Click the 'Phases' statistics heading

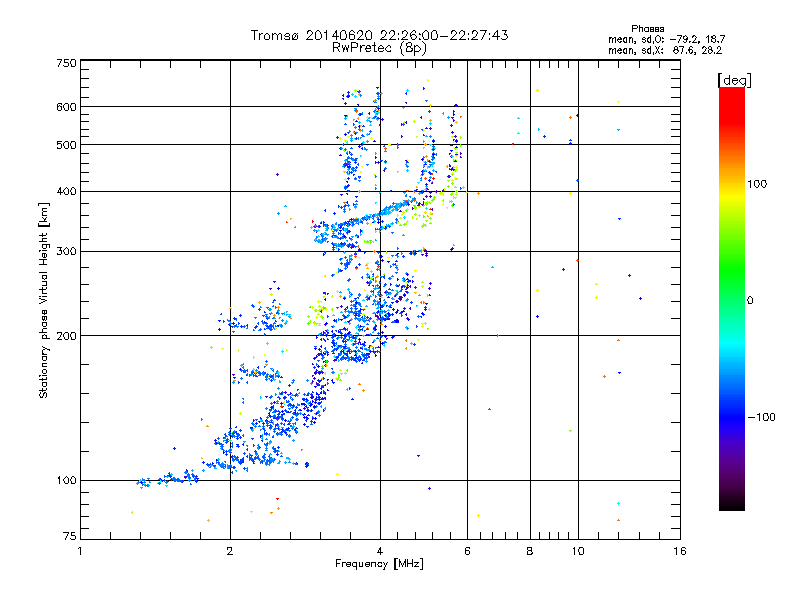(647, 29)
